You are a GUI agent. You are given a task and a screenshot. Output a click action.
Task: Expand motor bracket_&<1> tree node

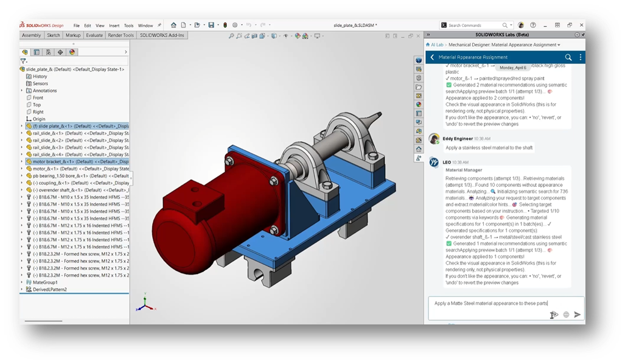click(21, 161)
